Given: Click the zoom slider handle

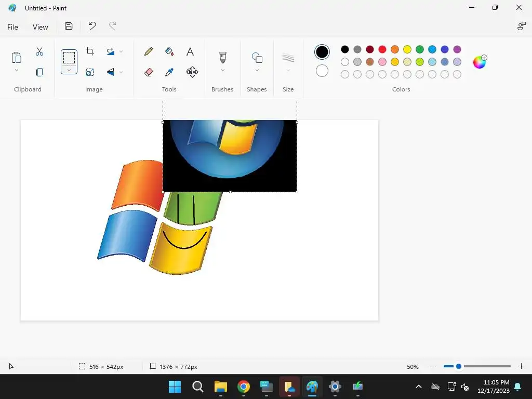Looking at the screenshot, I should tap(459, 366).
